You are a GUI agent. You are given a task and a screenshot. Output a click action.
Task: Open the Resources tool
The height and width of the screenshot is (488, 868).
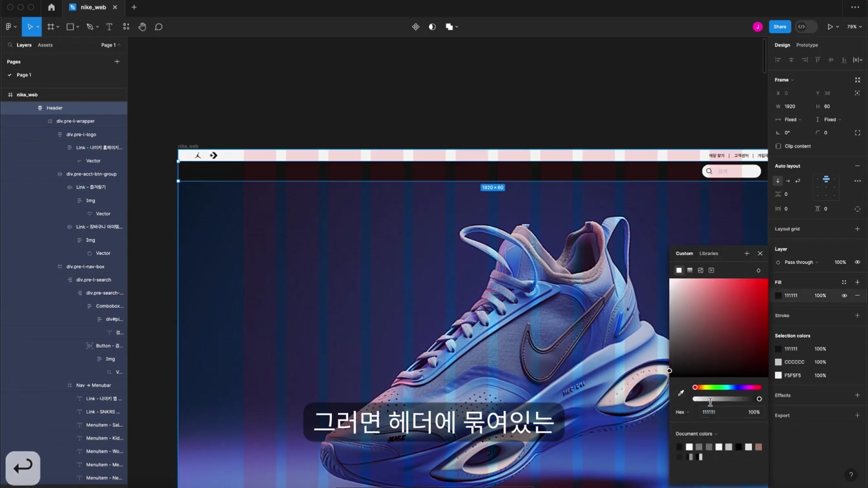coord(126,26)
